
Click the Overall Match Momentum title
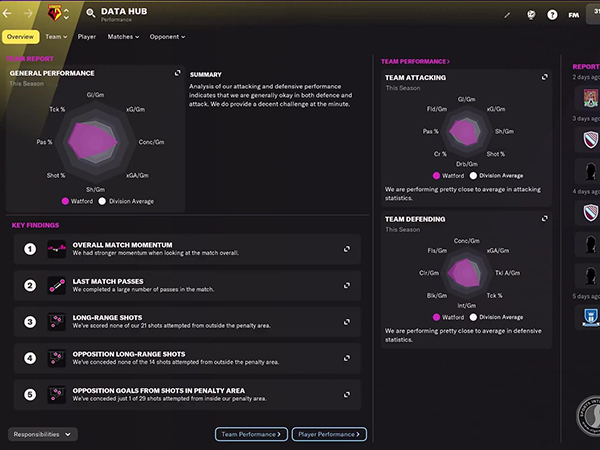pos(122,245)
